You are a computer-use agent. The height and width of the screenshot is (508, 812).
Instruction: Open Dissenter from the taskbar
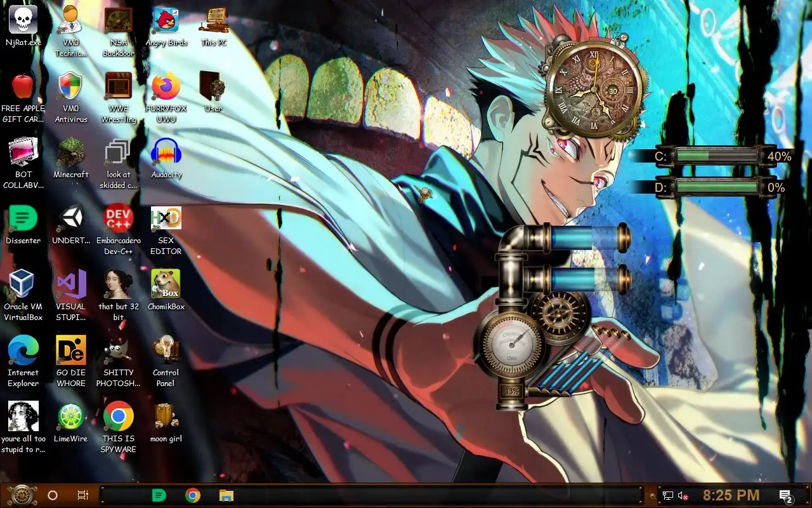click(159, 495)
